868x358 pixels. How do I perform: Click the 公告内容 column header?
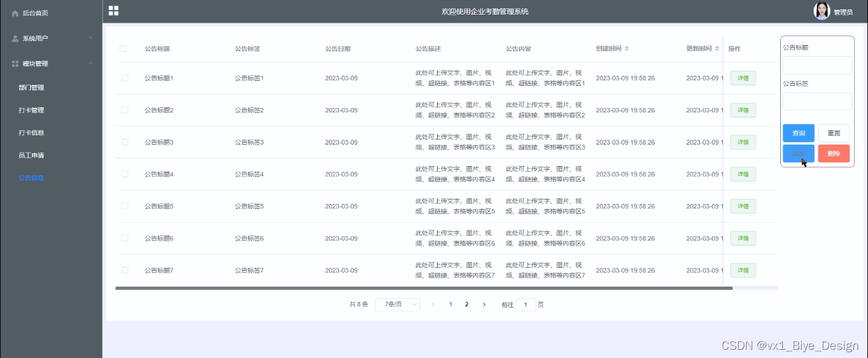(518, 49)
